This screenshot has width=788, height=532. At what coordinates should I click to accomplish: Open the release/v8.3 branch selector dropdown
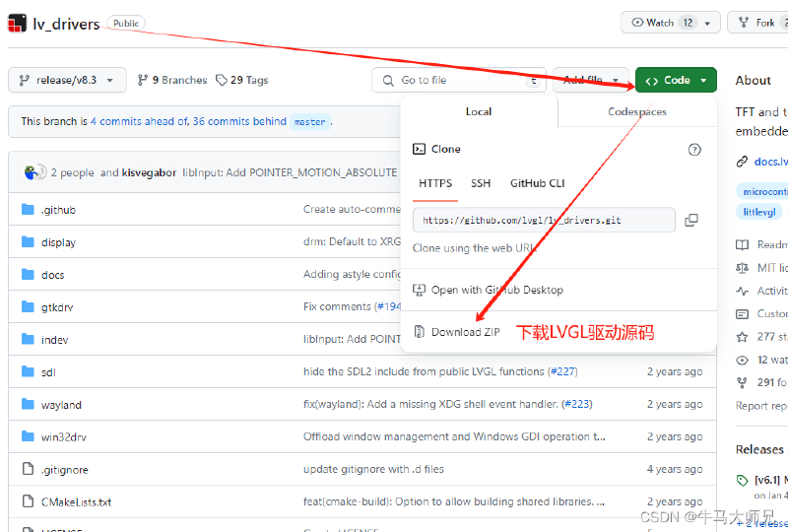pos(67,80)
